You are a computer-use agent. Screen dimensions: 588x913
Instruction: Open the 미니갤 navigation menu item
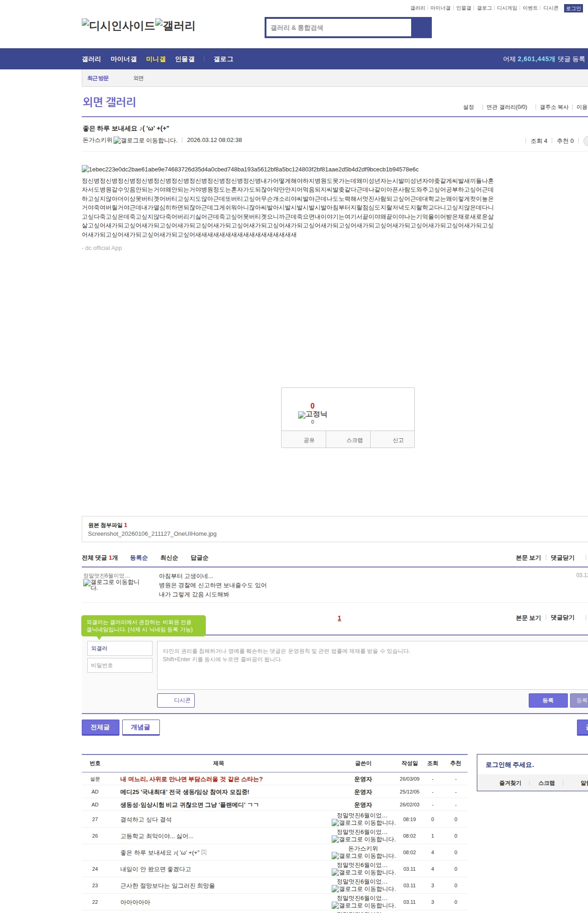click(156, 59)
